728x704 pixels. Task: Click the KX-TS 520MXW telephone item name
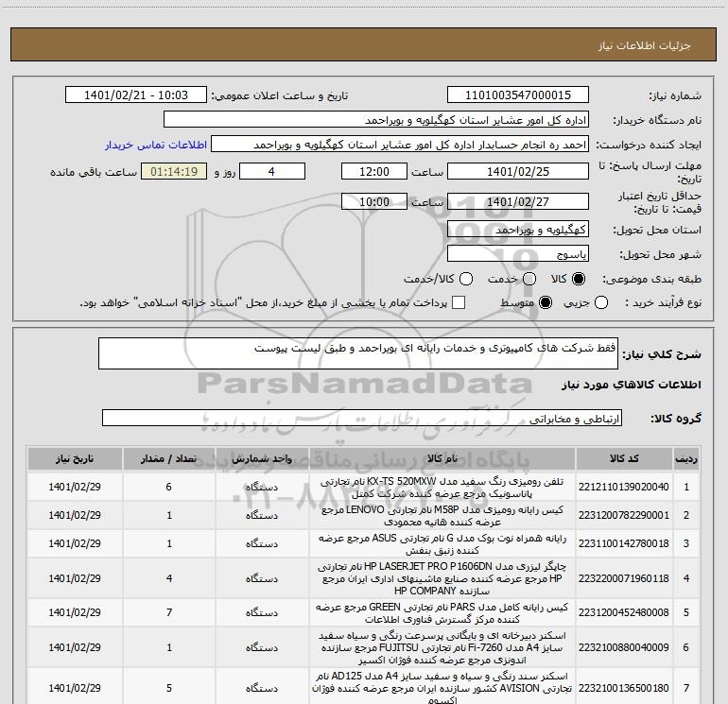(x=442, y=488)
